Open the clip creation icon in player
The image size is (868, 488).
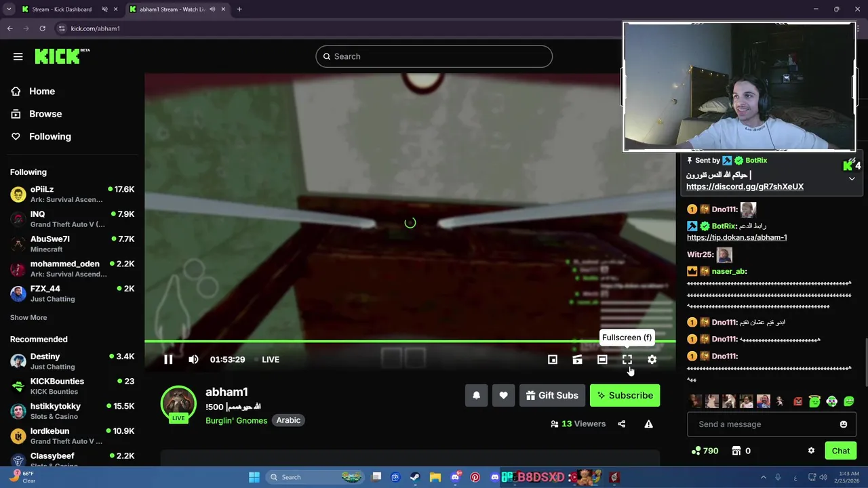pyautogui.click(x=577, y=359)
